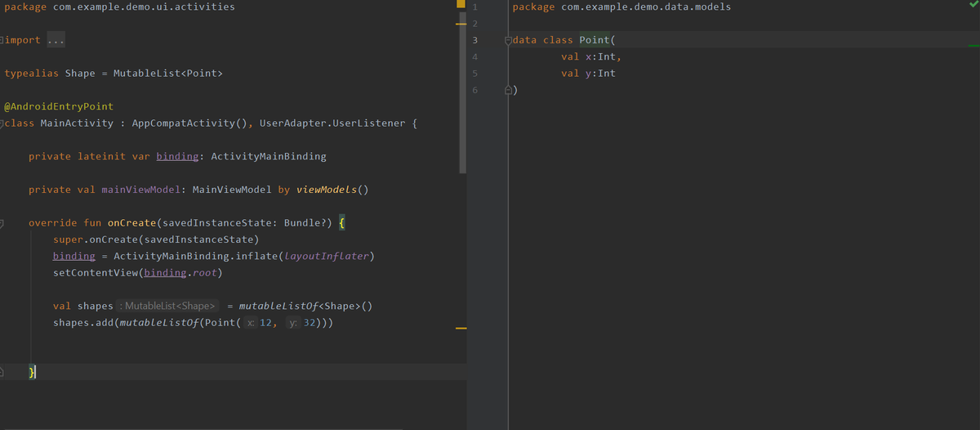980x430 pixels.
Task: Click 'mainViewModel' property name
Action: [141, 190]
